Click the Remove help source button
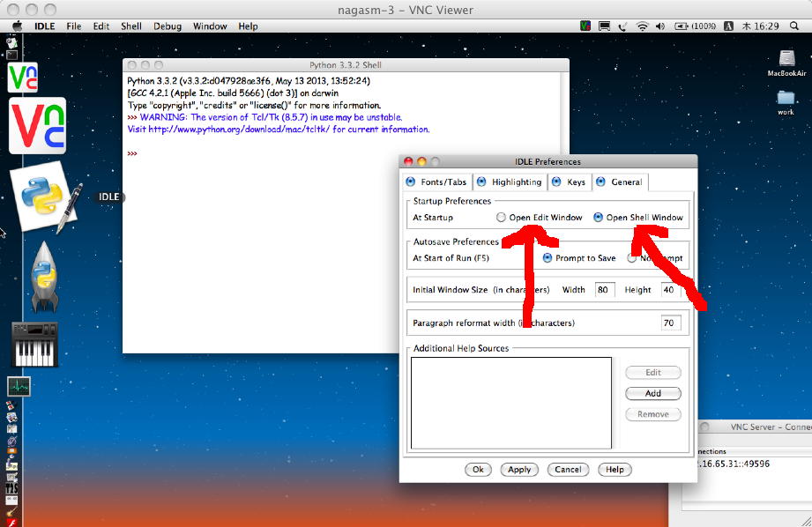 point(653,414)
